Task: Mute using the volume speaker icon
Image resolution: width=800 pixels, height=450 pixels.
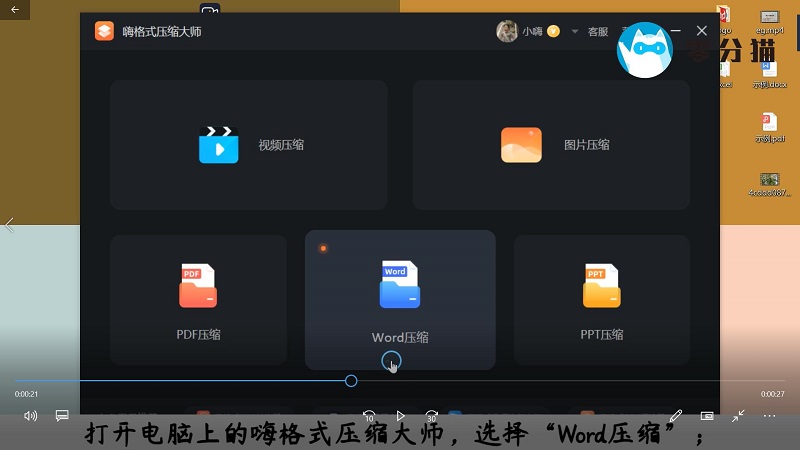Action: pos(30,416)
